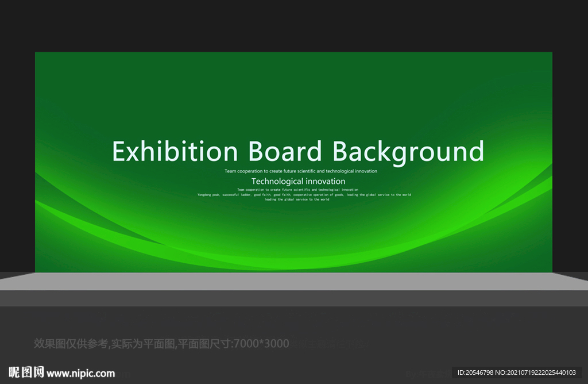The image size is (588, 384).
Task: Click the Chinese caption with size 7000*3000
Action: (161, 343)
